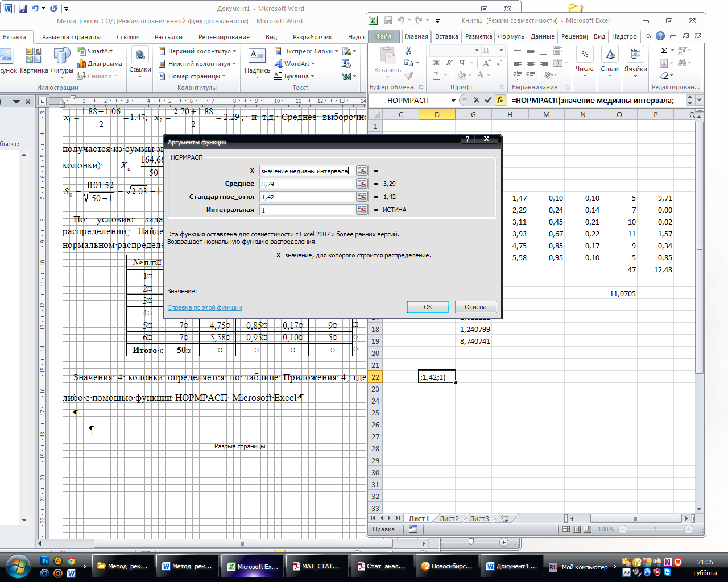
Task: Click the Excel font color A icon
Action: (481, 75)
